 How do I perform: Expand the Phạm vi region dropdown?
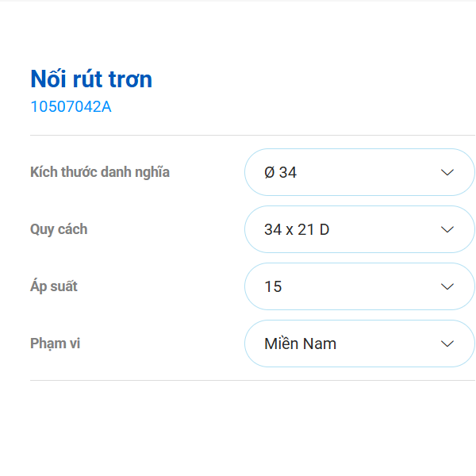tap(359, 344)
